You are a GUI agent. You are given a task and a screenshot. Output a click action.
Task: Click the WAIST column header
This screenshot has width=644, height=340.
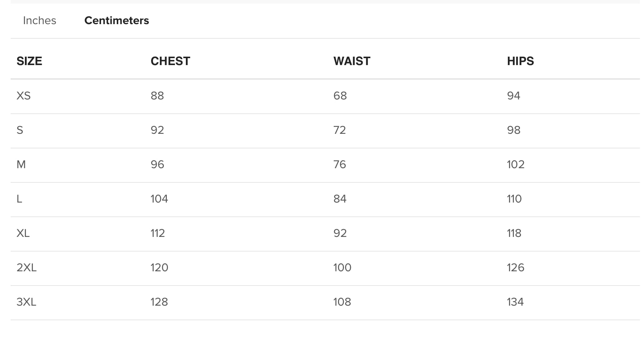pos(352,61)
